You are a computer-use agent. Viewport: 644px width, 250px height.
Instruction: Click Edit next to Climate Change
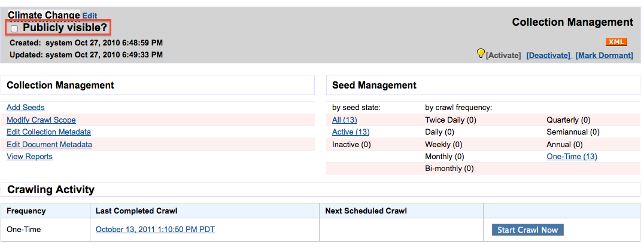click(90, 16)
